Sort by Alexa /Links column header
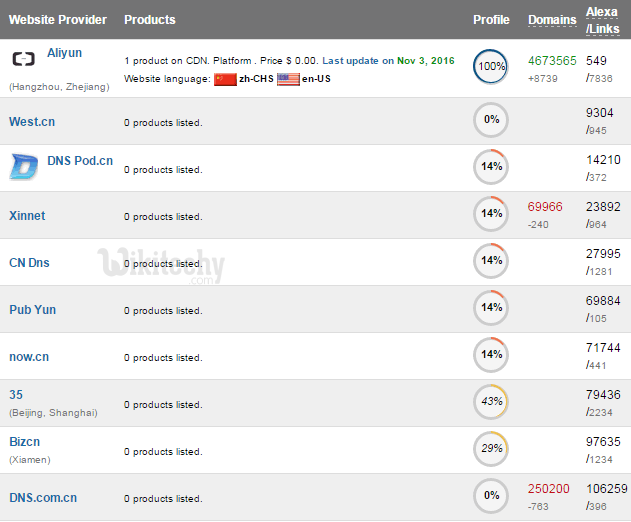The height and width of the screenshot is (522, 631). [602, 20]
